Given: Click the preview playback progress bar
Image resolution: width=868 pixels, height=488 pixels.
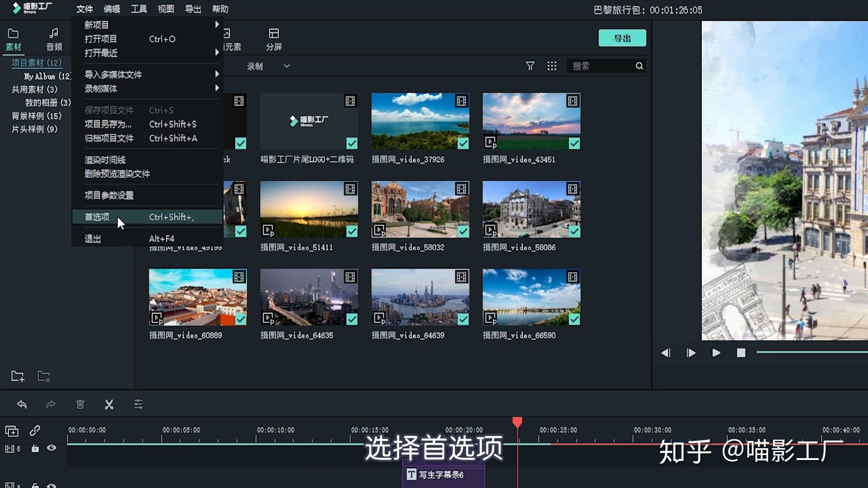Looking at the screenshot, I should coord(812,352).
